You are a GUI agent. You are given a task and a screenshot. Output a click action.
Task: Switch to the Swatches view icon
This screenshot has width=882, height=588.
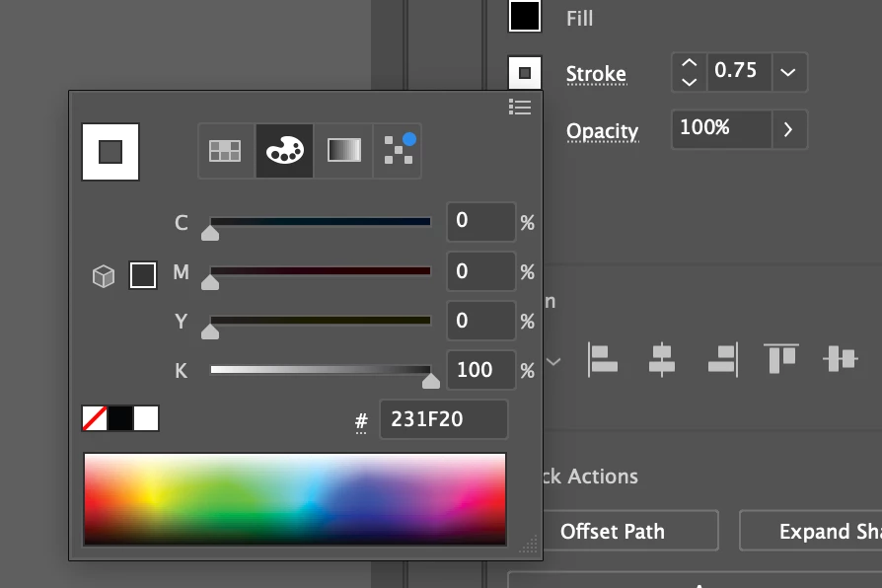(225, 151)
